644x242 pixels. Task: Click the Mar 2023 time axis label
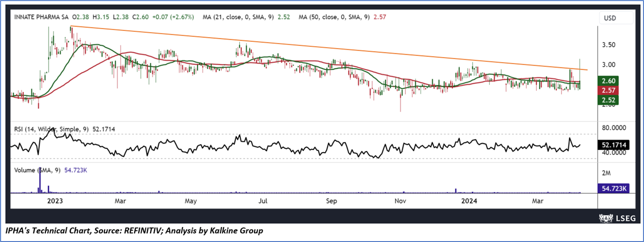pos(119,201)
